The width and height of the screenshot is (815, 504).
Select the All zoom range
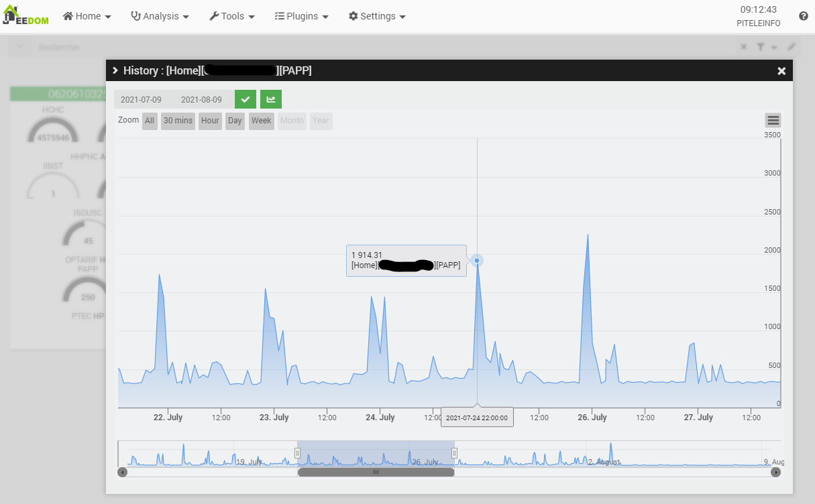coord(150,121)
